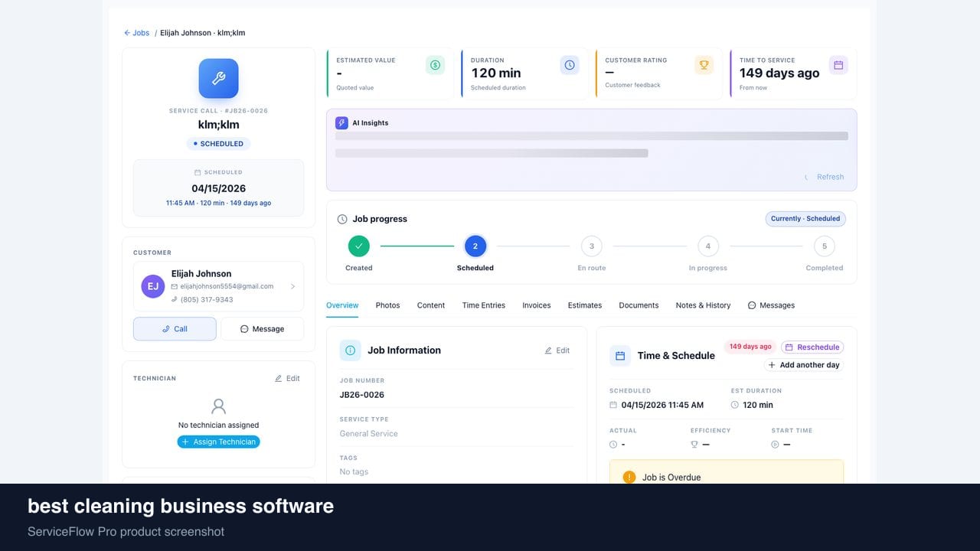The width and height of the screenshot is (980, 551).
Task: Click the calendar icon beside Time & Schedule
Action: coord(620,356)
